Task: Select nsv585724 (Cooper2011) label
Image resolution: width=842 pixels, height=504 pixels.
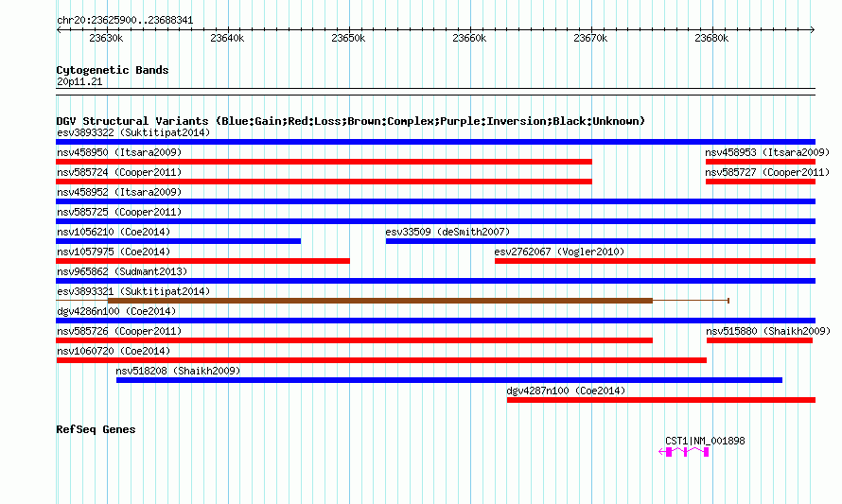Action: 119,172
